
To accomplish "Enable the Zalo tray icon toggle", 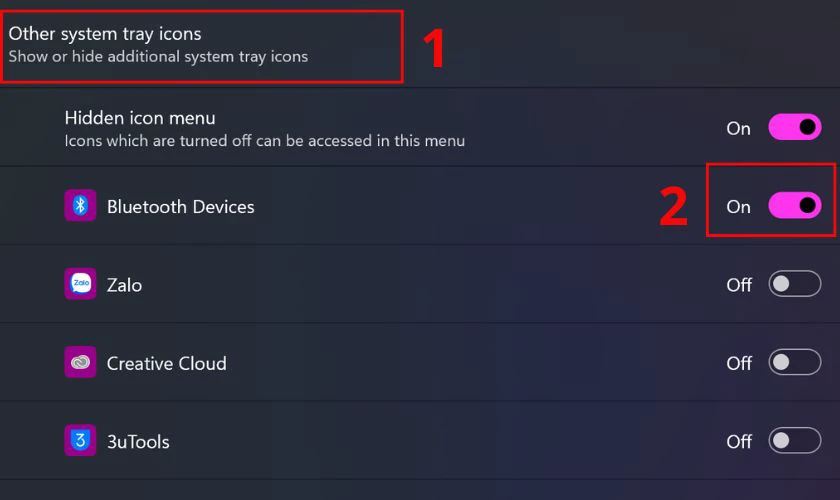I will tap(794, 283).
